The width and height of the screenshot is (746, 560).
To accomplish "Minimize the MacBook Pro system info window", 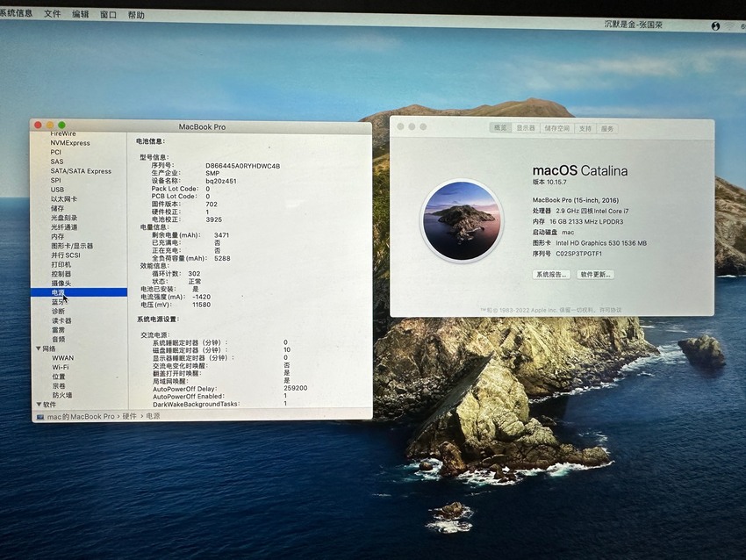I will 50,126.
